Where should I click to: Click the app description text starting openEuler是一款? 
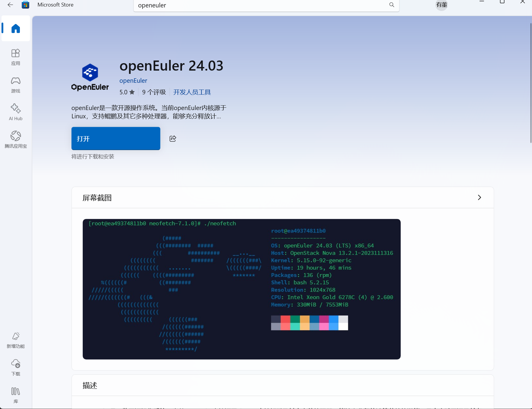pyautogui.click(x=149, y=112)
